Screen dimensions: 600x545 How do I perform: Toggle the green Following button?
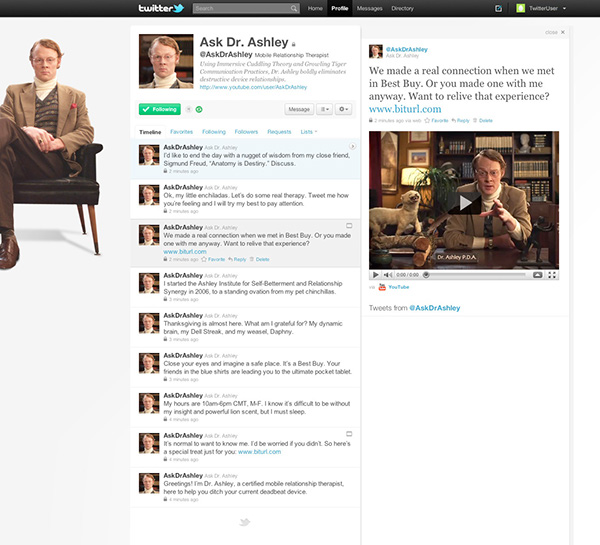click(x=160, y=109)
